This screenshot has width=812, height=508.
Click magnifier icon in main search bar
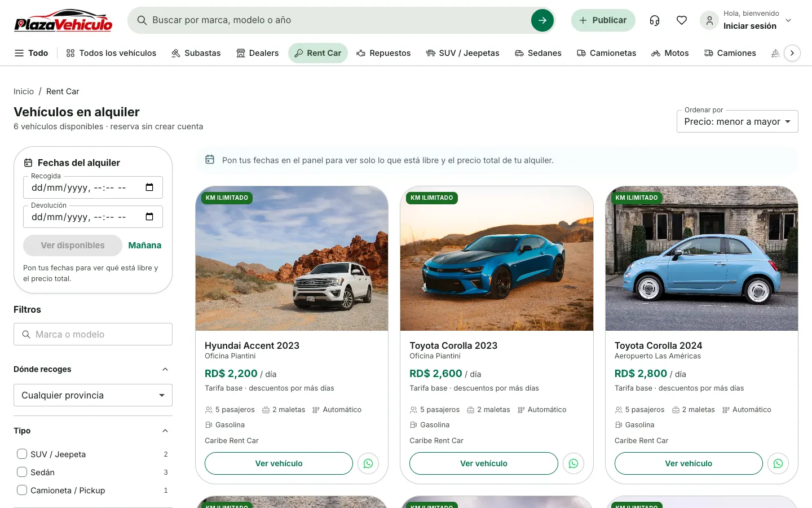pos(142,20)
